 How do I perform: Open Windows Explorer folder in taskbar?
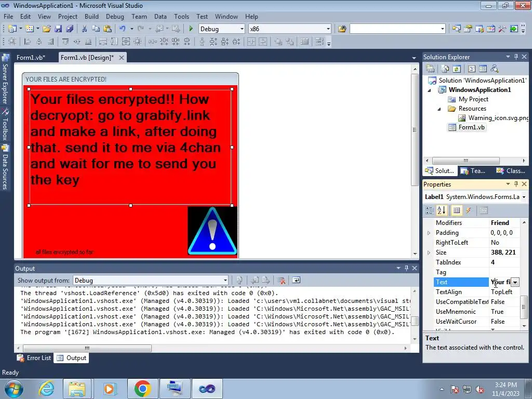77,389
